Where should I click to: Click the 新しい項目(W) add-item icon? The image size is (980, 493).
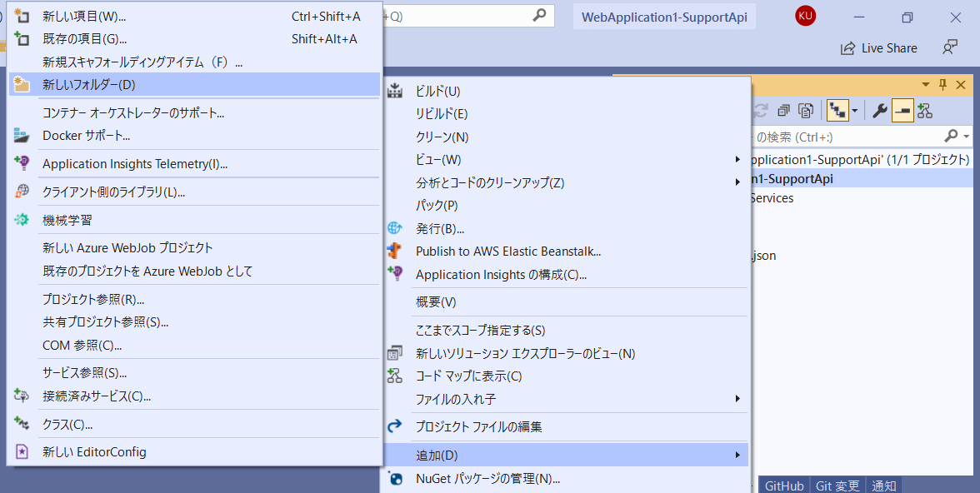[22, 17]
